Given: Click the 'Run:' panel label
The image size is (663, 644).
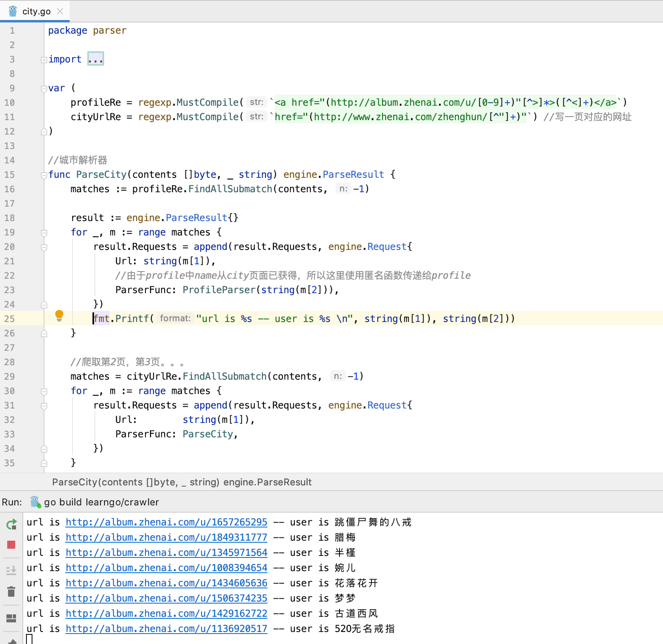Looking at the screenshot, I should pyautogui.click(x=12, y=502).
